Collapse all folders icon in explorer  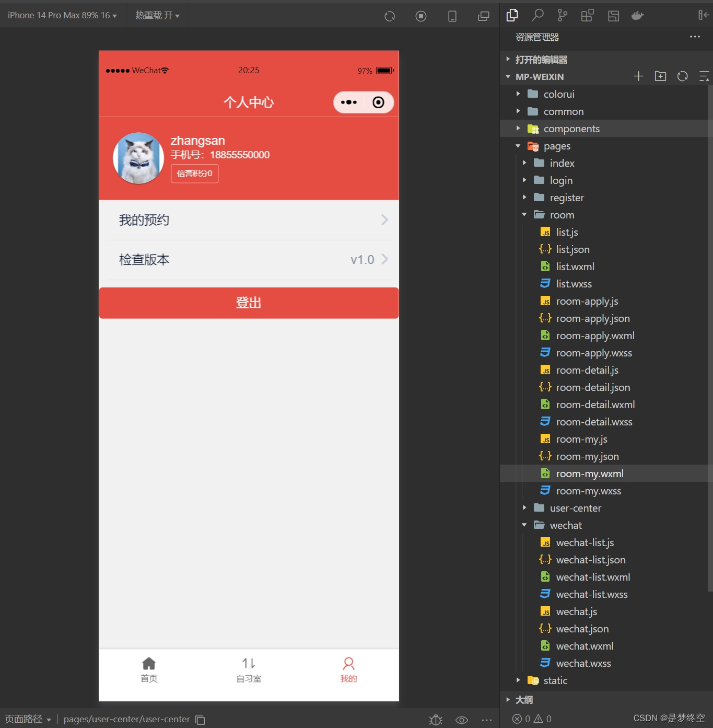pos(704,76)
